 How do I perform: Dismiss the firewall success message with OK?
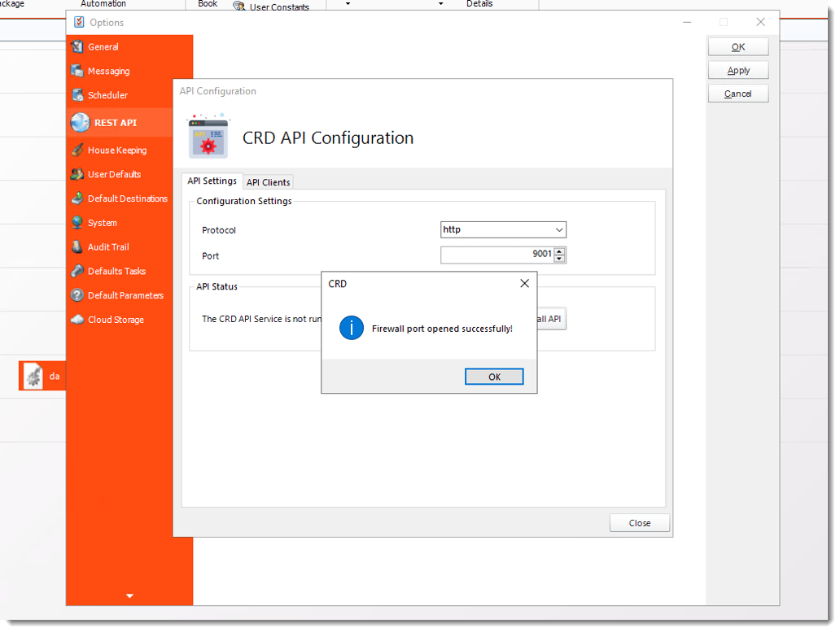click(x=494, y=376)
